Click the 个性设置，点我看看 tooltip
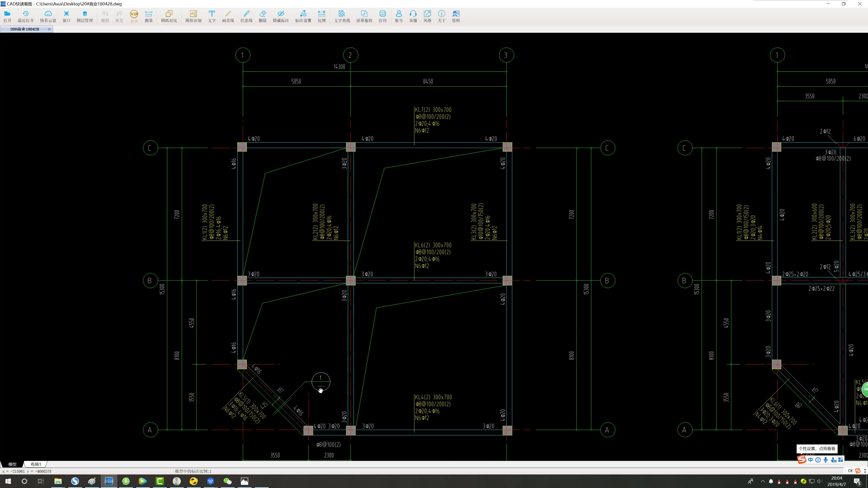 (x=817, y=448)
